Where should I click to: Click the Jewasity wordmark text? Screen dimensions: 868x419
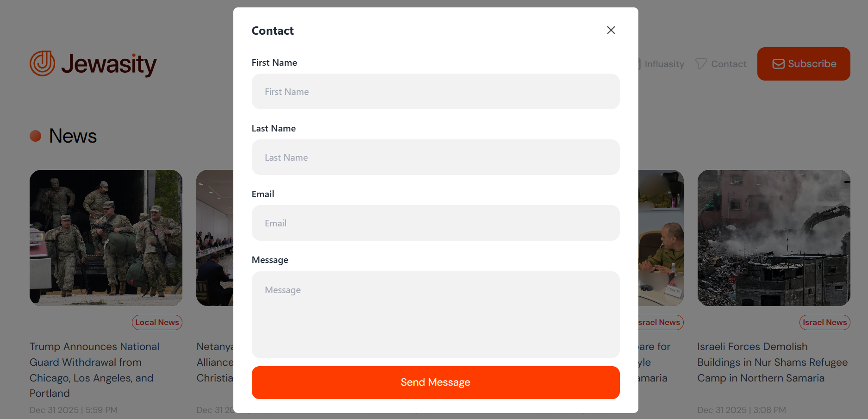(x=109, y=64)
